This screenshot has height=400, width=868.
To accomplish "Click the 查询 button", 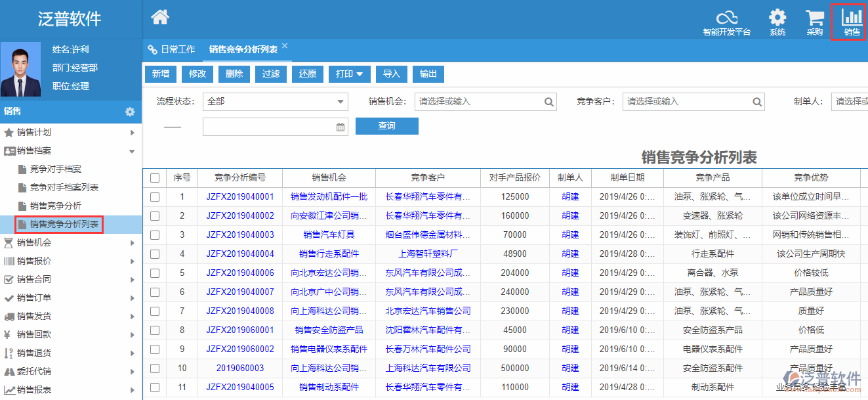I will click(x=386, y=125).
